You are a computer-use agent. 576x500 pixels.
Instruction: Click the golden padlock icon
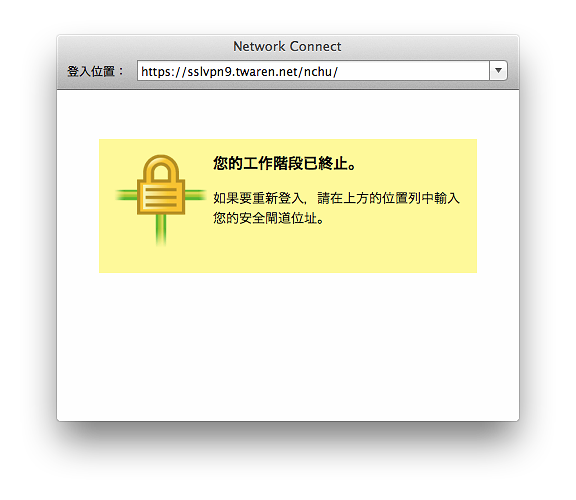pos(161,184)
